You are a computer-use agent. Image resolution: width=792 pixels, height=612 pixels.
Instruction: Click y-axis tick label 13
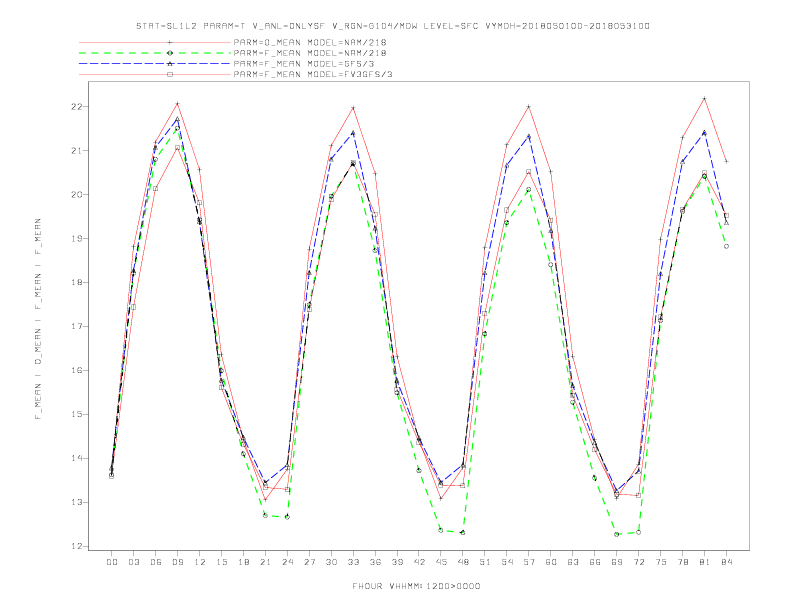(x=77, y=502)
